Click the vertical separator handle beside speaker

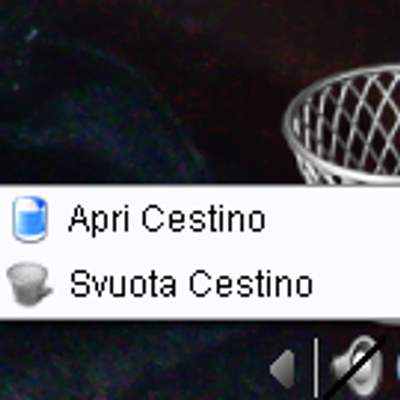tap(315, 368)
